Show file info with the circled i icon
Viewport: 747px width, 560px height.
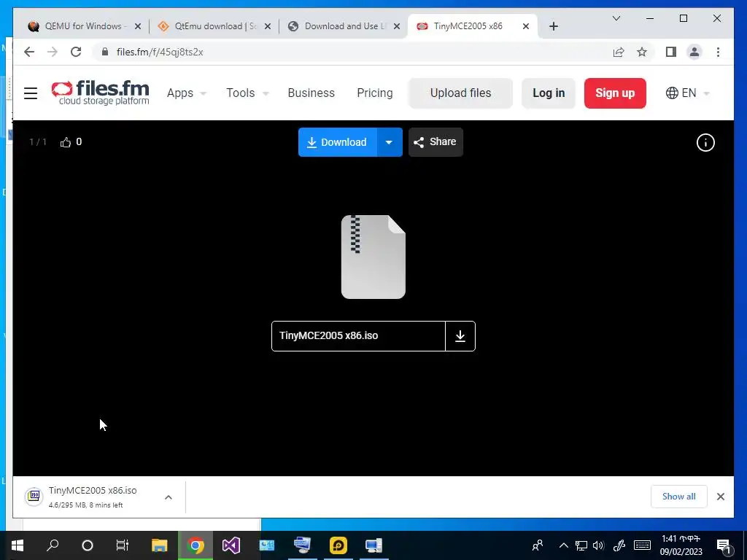pos(705,142)
